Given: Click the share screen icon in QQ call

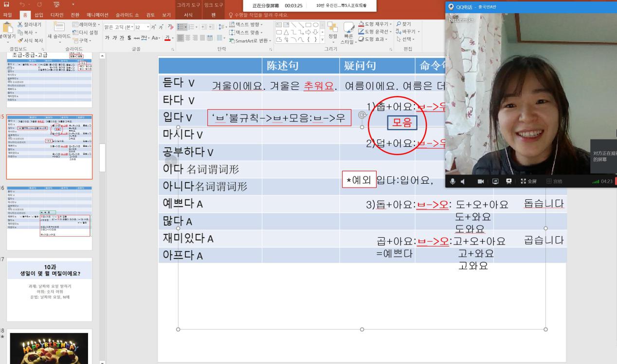Looking at the screenshot, I should 496,181.
